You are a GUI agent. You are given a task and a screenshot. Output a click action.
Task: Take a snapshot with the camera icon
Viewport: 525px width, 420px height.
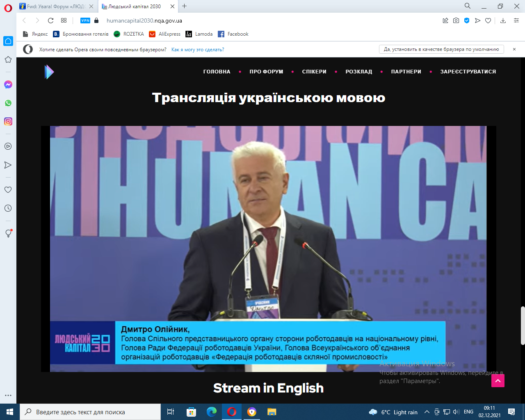456,21
